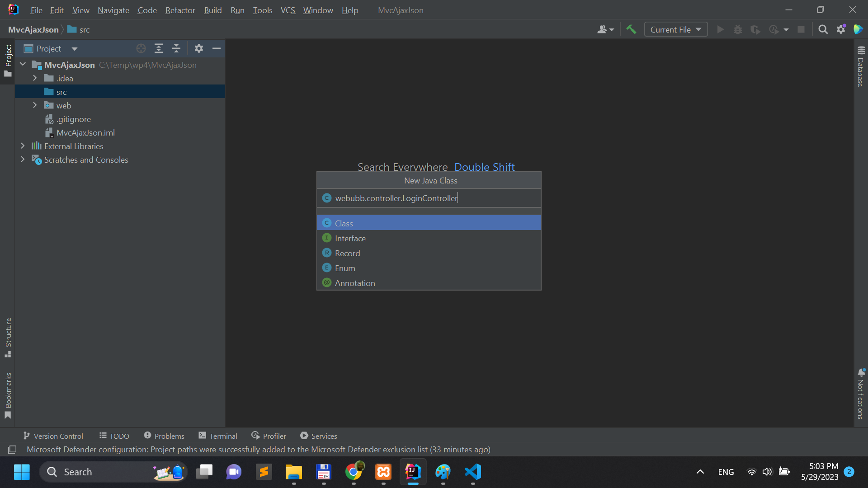Screen dimensions: 868x488
Task: Click the taskbar Search box
Action: (113, 472)
